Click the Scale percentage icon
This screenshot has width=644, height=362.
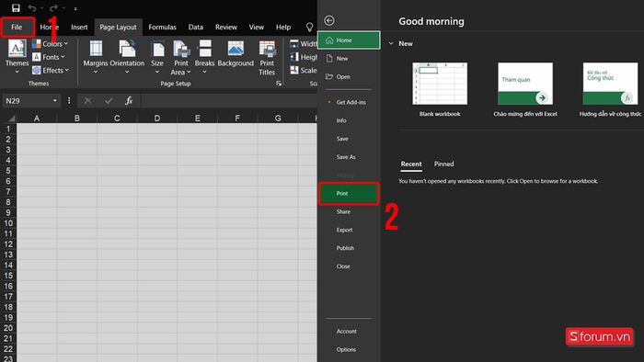coord(294,70)
